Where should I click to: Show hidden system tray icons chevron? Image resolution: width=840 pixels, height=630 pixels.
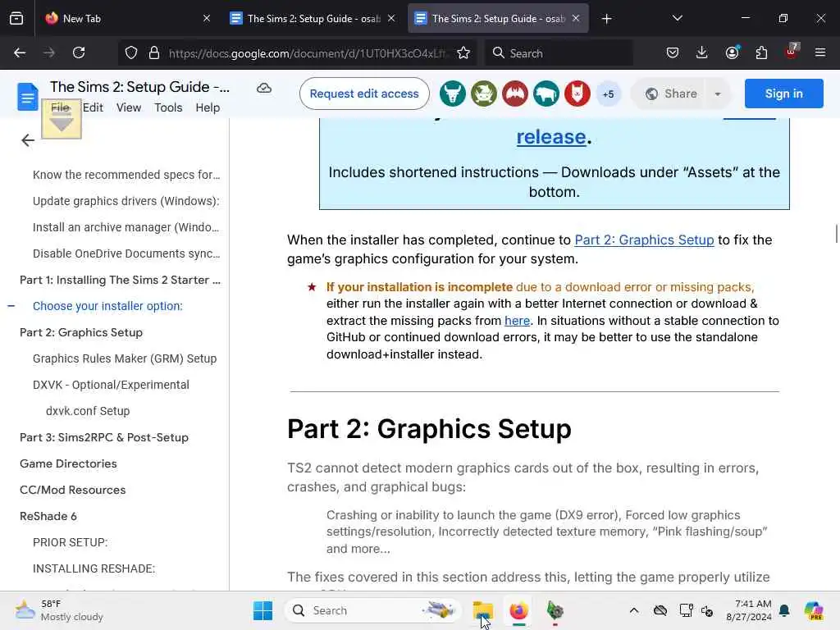click(x=634, y=610)
